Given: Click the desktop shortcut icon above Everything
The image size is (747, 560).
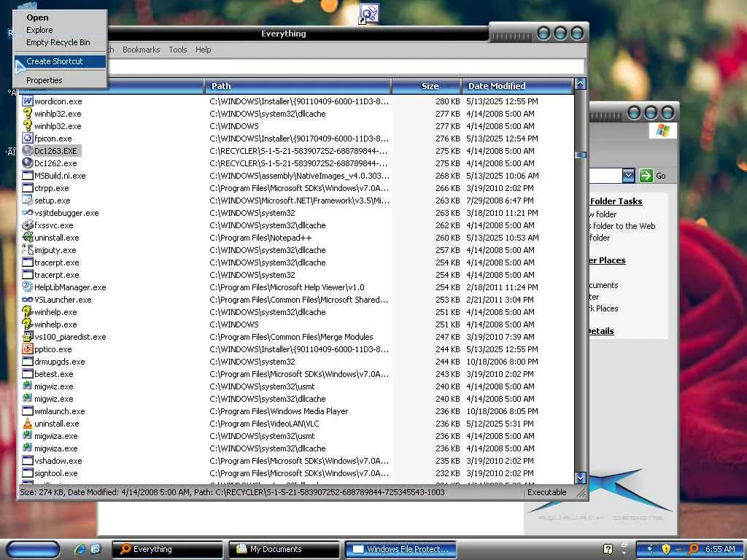Looking at the screenshot, I should pos(368,14).
